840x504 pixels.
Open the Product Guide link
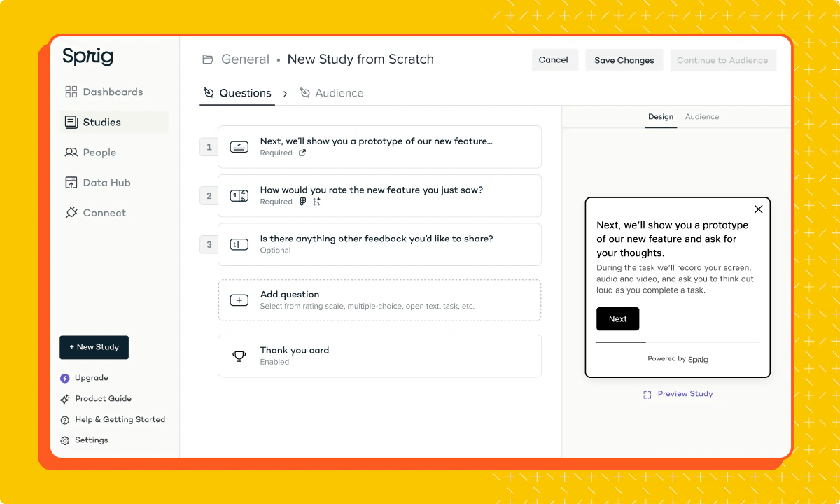pyautogui.click(x=103, y=399)
